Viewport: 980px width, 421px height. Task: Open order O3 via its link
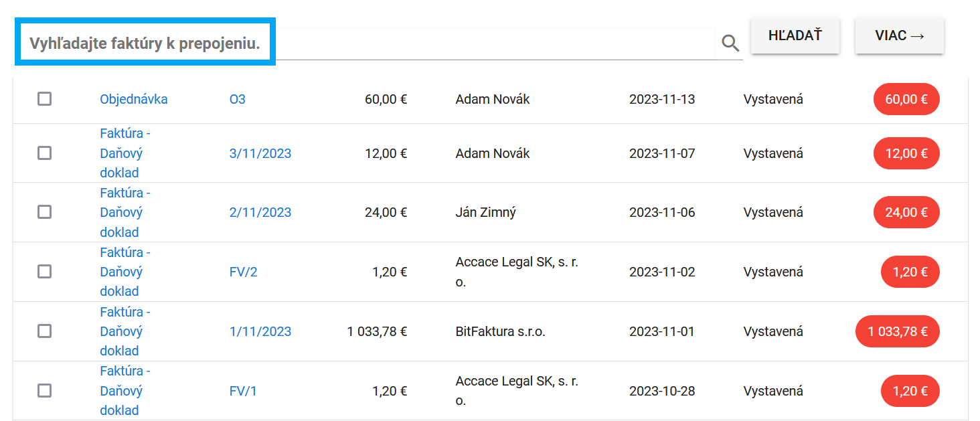[238, 98]
